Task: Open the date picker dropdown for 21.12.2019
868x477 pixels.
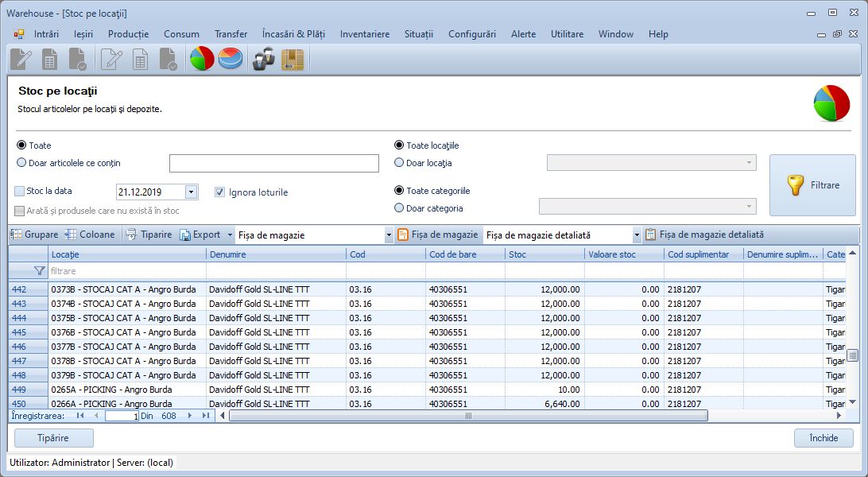Action: pos(191,192)
